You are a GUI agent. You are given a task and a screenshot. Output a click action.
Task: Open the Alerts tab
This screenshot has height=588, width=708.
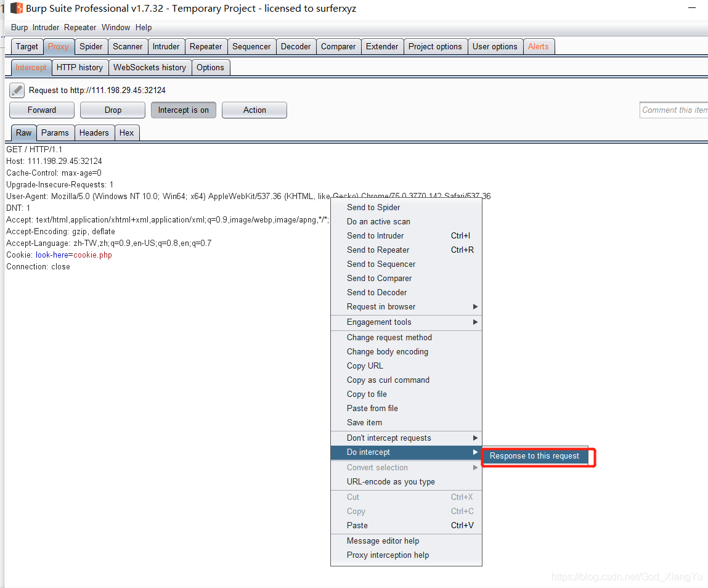tap(538, 46)
